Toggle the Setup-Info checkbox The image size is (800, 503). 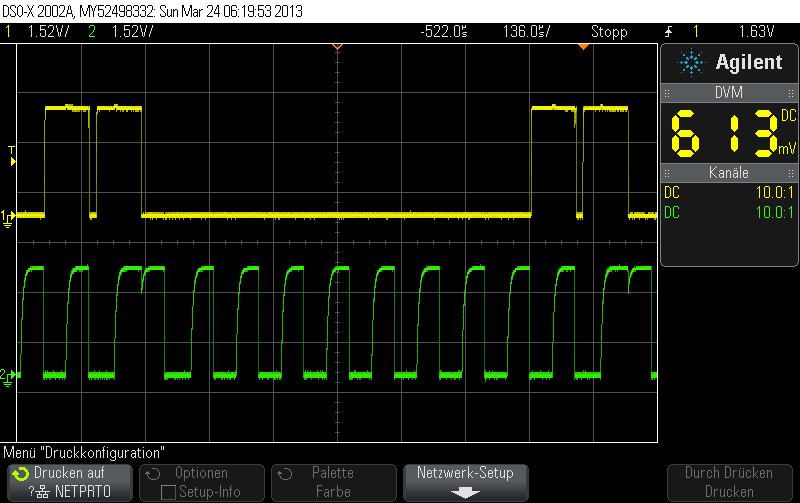click(168, 492)
